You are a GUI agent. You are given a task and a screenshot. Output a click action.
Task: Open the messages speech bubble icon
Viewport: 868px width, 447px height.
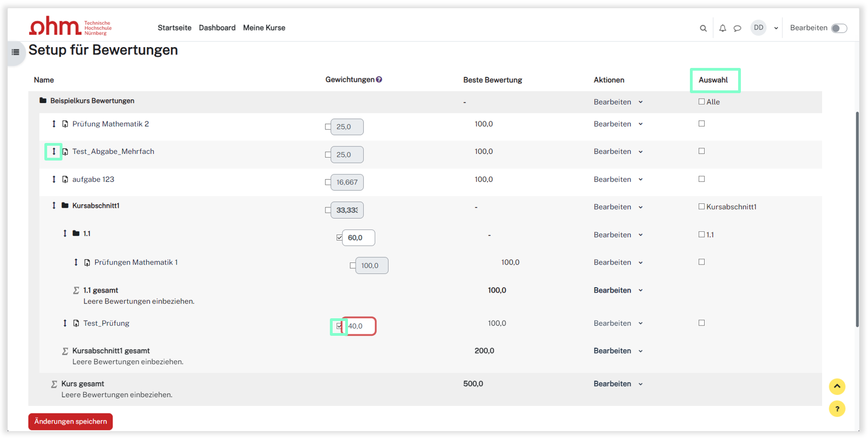[738, 28]
